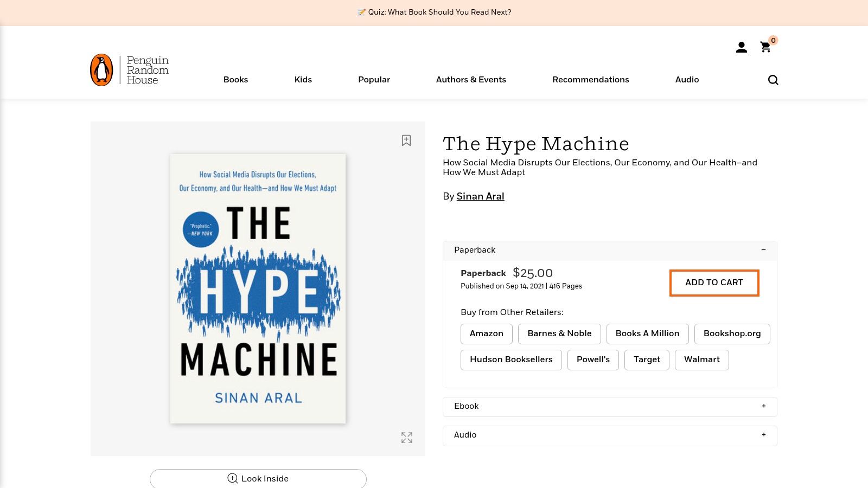Collapse the Paperback section
The height and width of the screenshot is (488, 868).
pos(764,250)
